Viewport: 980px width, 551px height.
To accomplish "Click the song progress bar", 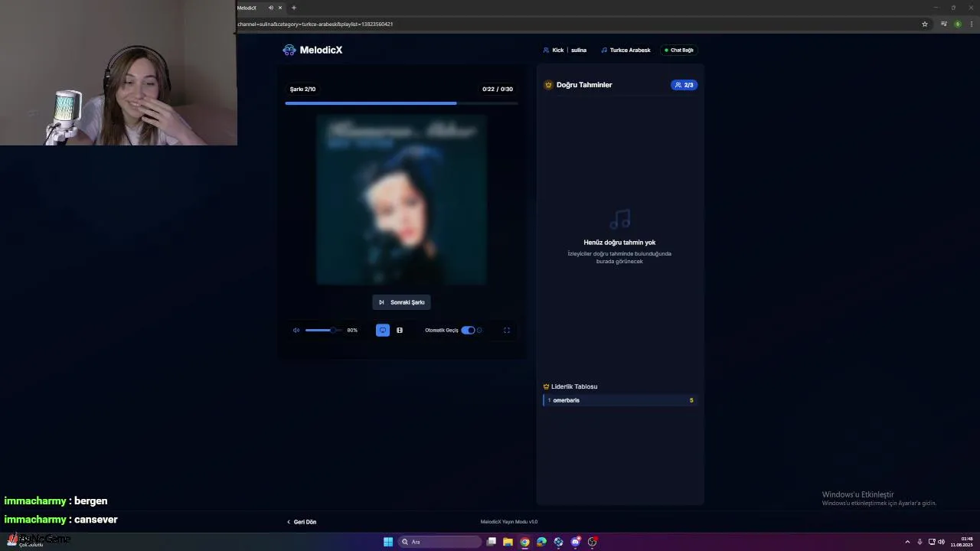I will coord(402,103).
